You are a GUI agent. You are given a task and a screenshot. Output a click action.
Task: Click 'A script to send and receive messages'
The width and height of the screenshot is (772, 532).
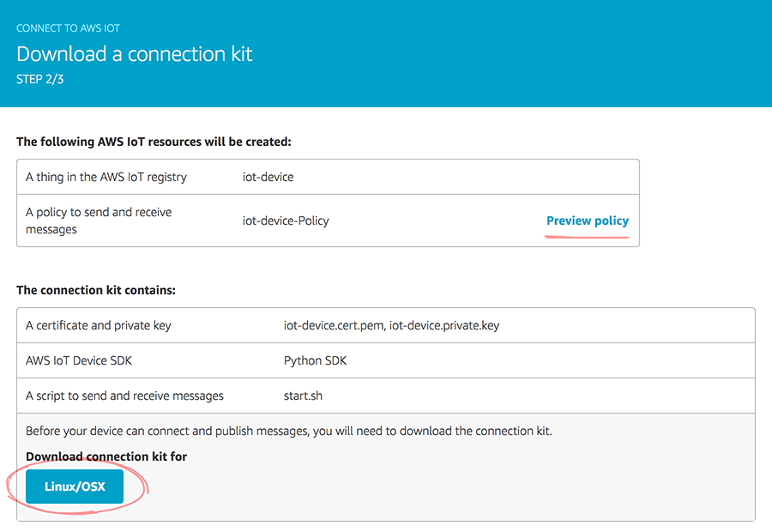(124, 396)
